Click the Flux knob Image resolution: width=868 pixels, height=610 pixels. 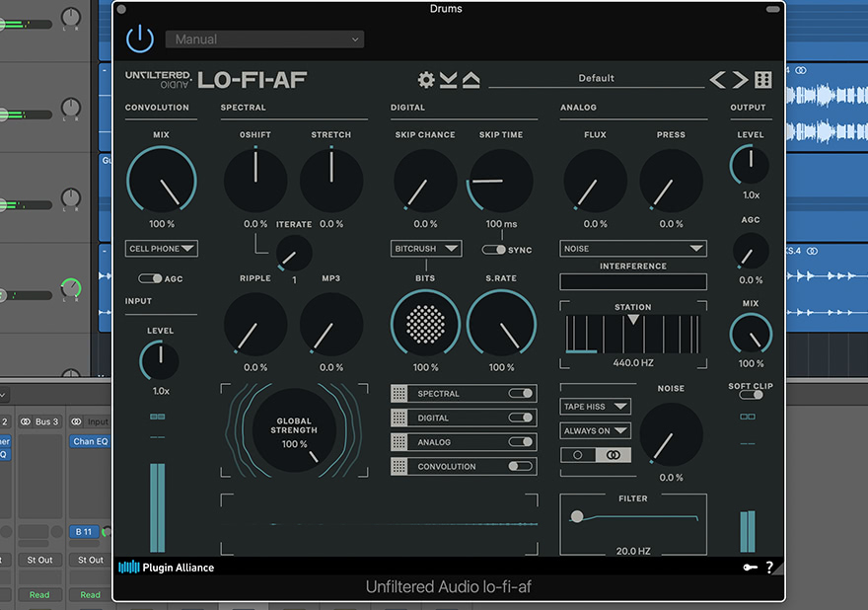tap(595, 180)
